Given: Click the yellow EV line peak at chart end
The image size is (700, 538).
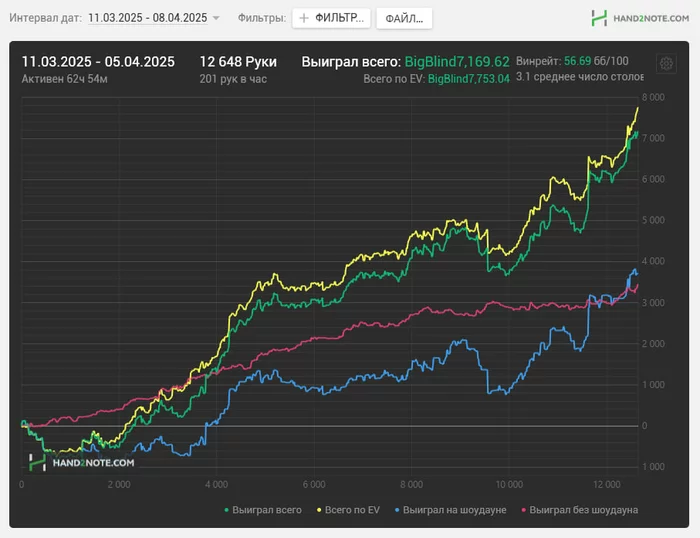Looking at the screenshot, I should pyautogui.click(x=638, y=108).
